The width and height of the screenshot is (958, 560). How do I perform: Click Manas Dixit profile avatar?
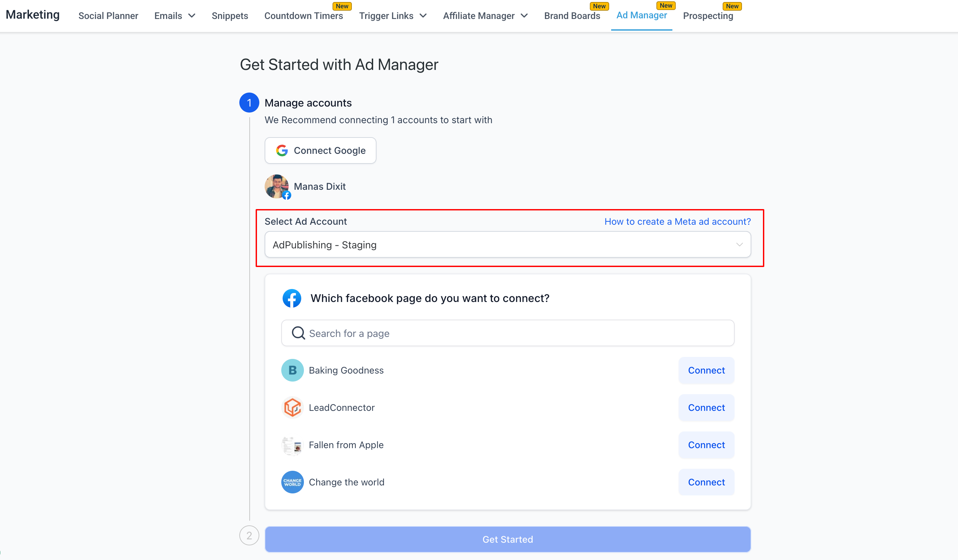point(277,186)
